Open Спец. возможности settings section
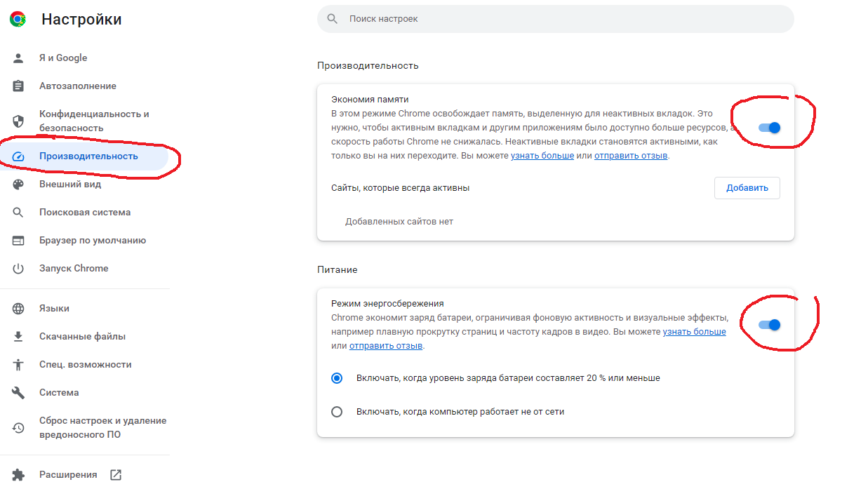Screen dimensions: 868x489 (x=85, y=365)
